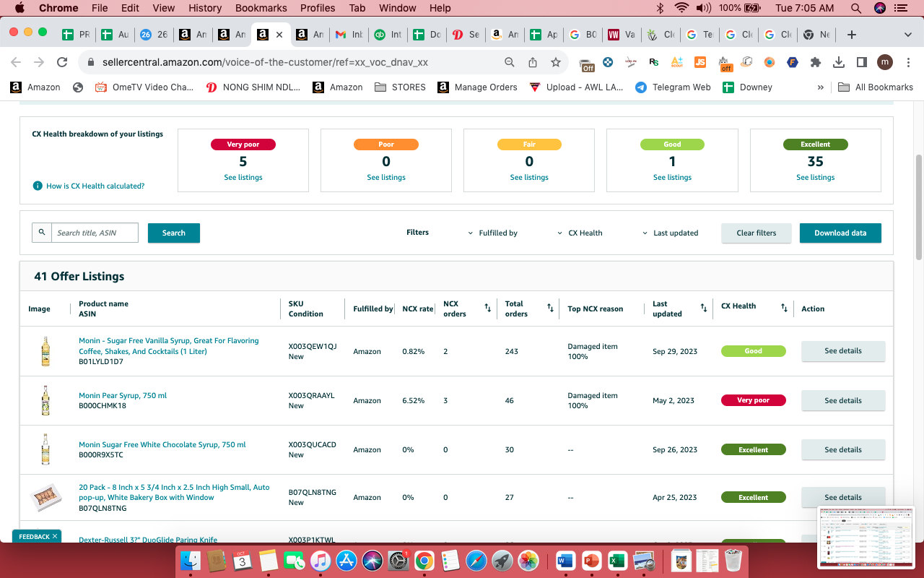Screen dimensions: 924x578
Task: Click the address bar URL
Action: click(x=265, y=62)
